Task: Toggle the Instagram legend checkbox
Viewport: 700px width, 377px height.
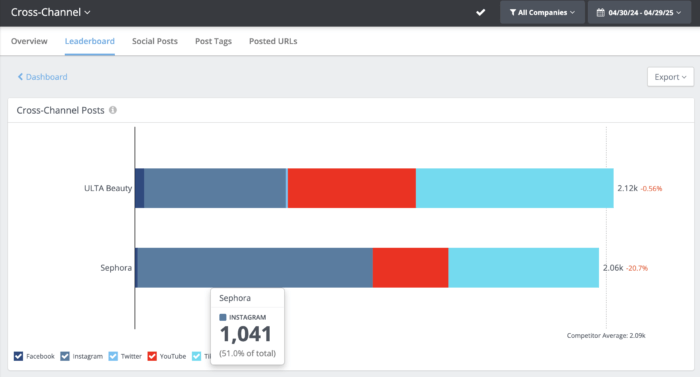Action: pos(65,356)
